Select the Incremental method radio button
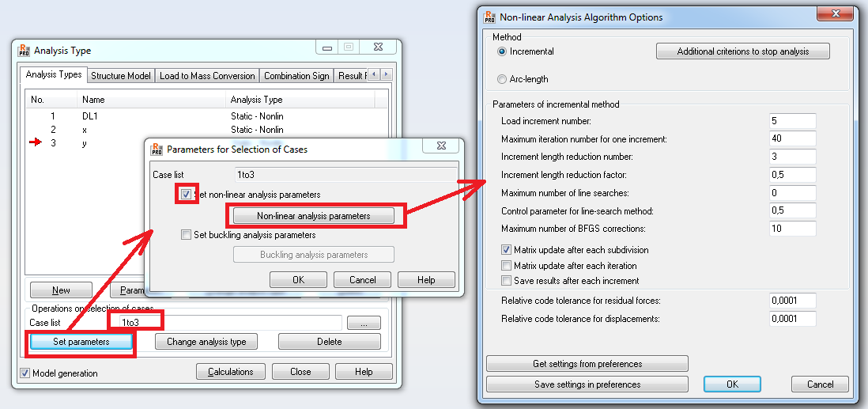Image resolution: width=868 pixels, height=409 pixels. [x=502, y=51]
